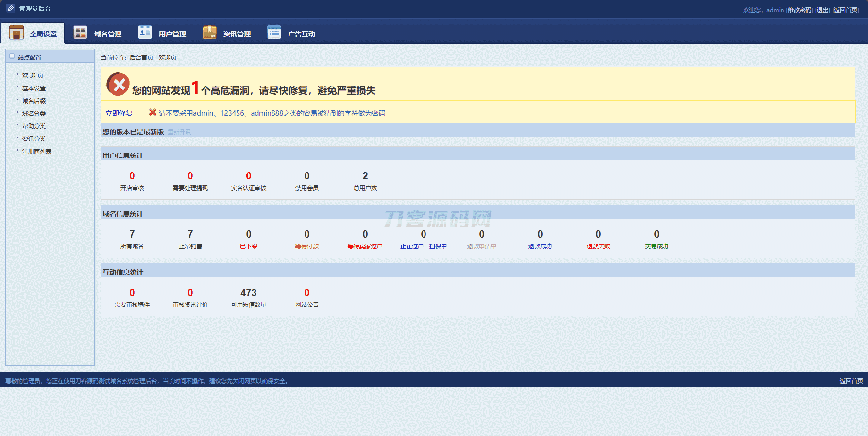Click the 域名管理 icon in navigation

80,33
